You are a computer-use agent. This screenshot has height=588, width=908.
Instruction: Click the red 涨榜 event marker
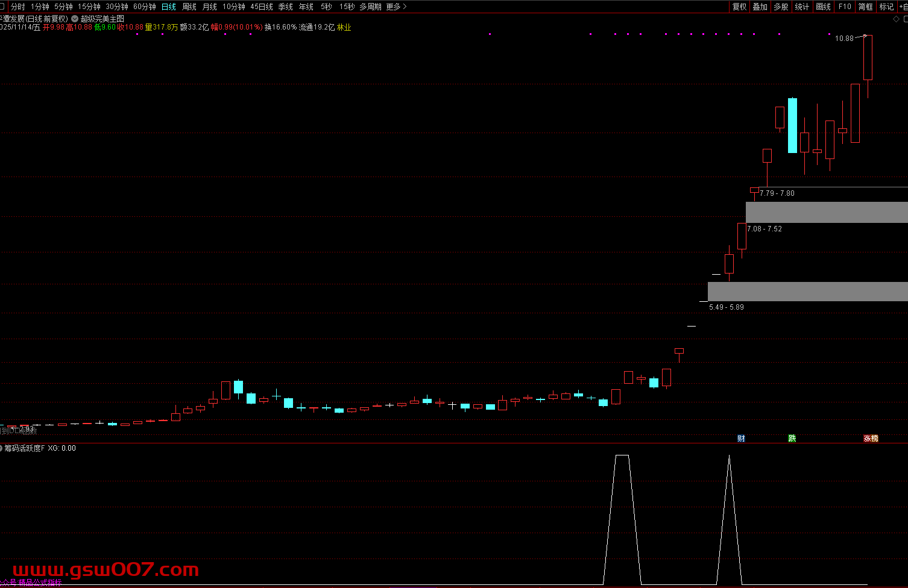click(871, 439)
